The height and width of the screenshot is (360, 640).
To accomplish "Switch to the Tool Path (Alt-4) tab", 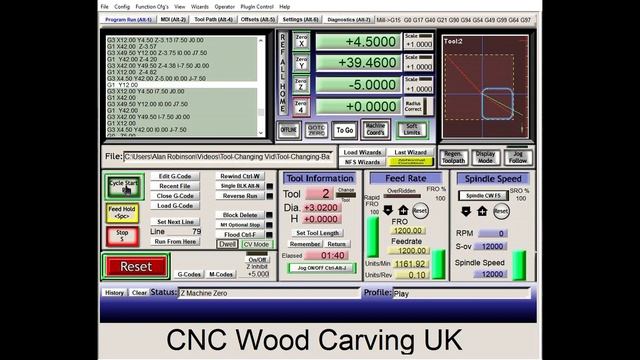I will 213,19.
